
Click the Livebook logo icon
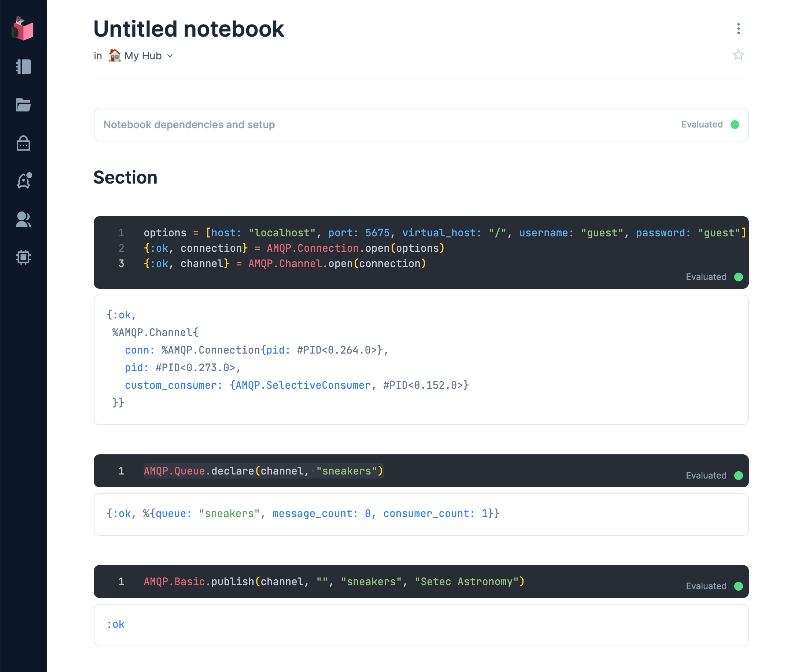(x=23, y=28)
